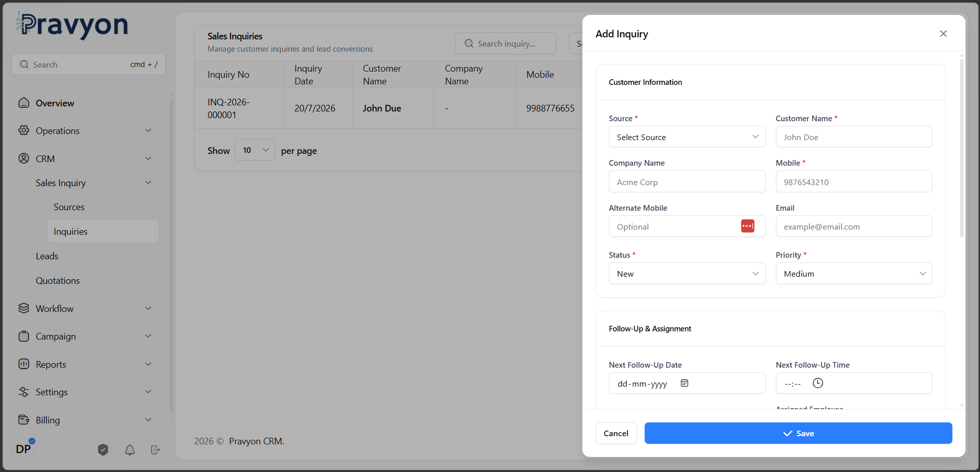This screenshot has height=472, width=980.
Task: Expand the Reports menu chevron
Action: (148, 364)
